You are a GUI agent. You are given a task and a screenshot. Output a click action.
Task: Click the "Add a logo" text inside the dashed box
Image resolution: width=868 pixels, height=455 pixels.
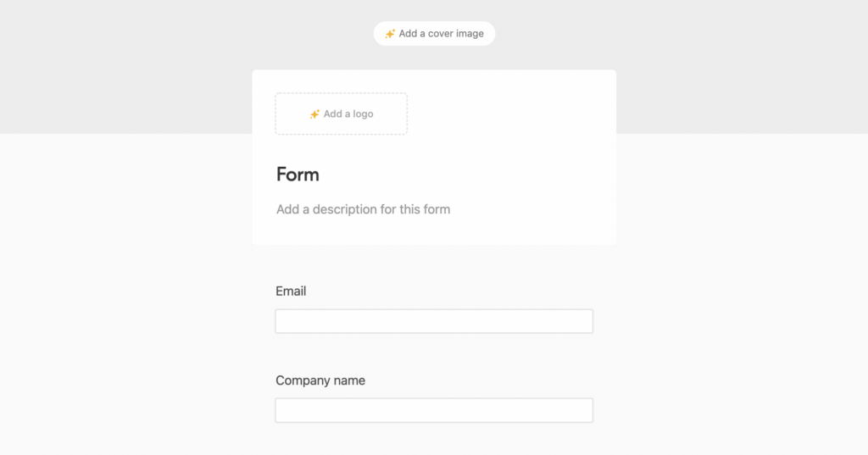pos(348,114)
